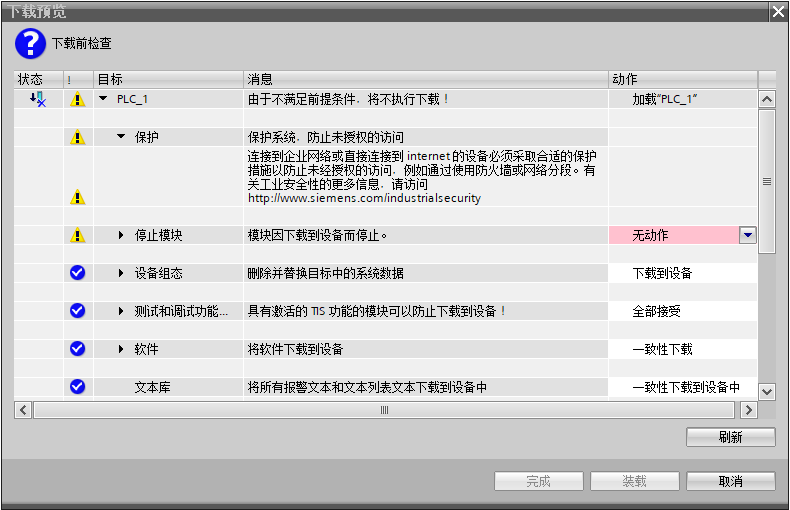
Task: Close the 下载预览 dialog
Action: [779, 12]
